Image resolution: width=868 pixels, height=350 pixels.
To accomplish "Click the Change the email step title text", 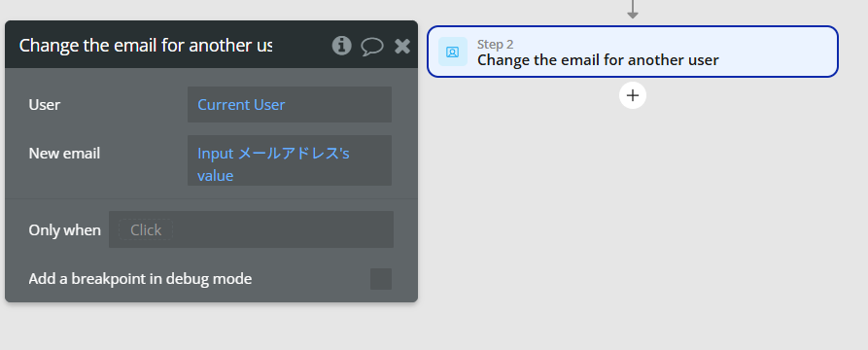I will [598, 60].
